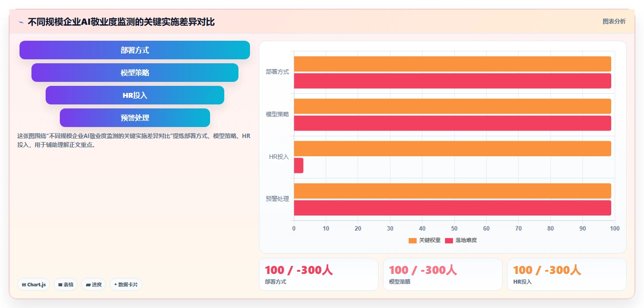Click the 表格 tag chip
The height and width of the screenshot is (308, 644).
(66, 285)
